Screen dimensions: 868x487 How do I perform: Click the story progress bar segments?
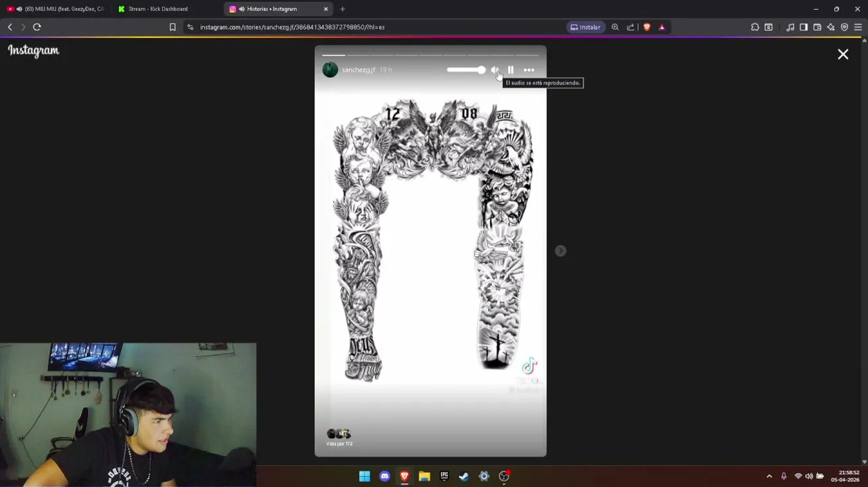pyautogui.click(x=430, y=55)
